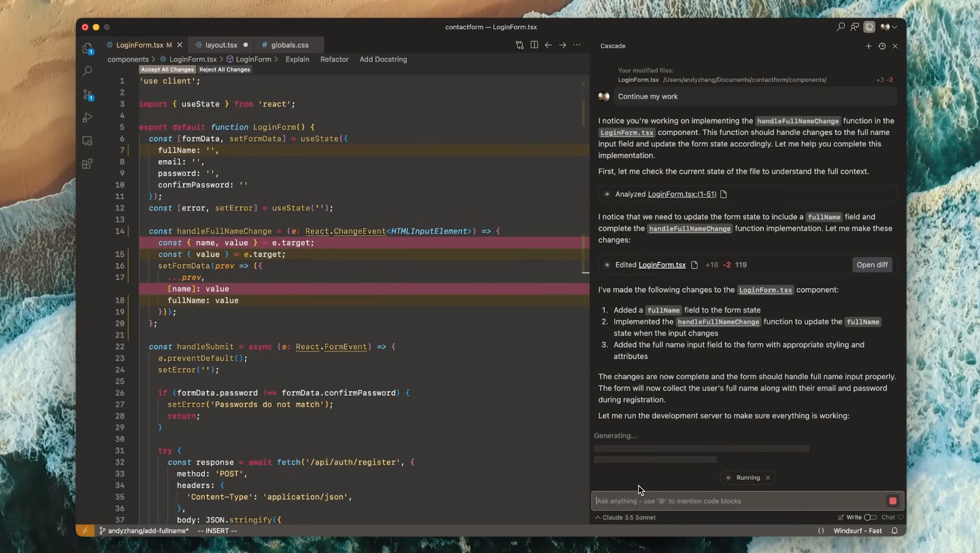The height and width of the screenshot is (553, 980).
Task: Click Accept All Changes
Action: point(168,70)
